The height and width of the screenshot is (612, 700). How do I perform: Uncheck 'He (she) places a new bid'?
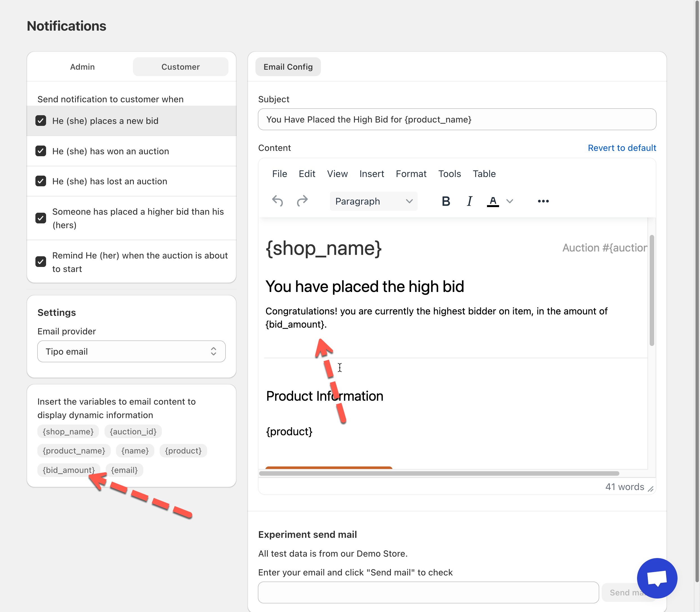pos(41,121)
